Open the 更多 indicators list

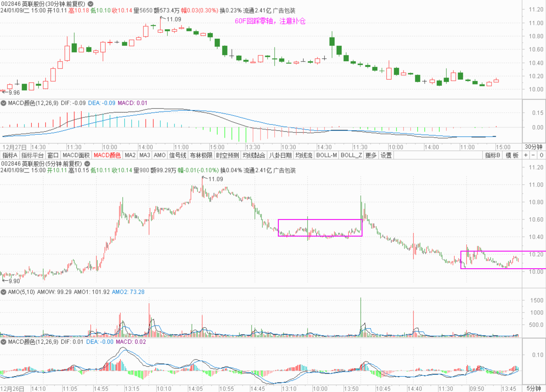(371, 155)
